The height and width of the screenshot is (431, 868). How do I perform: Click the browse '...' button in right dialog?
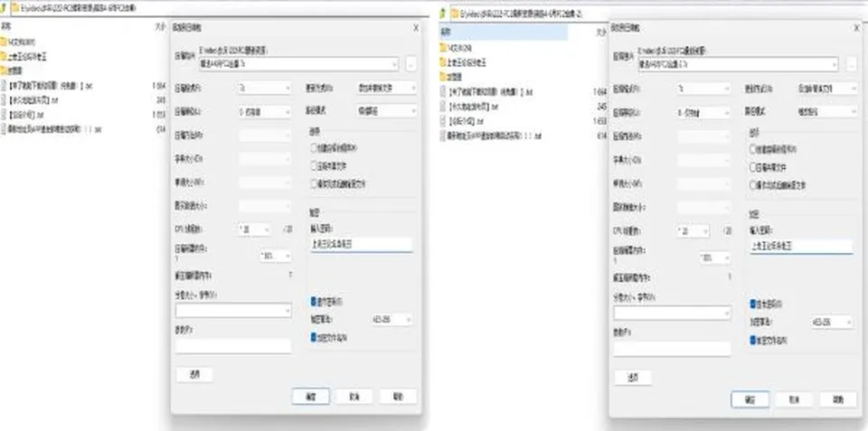pos(850,65)
